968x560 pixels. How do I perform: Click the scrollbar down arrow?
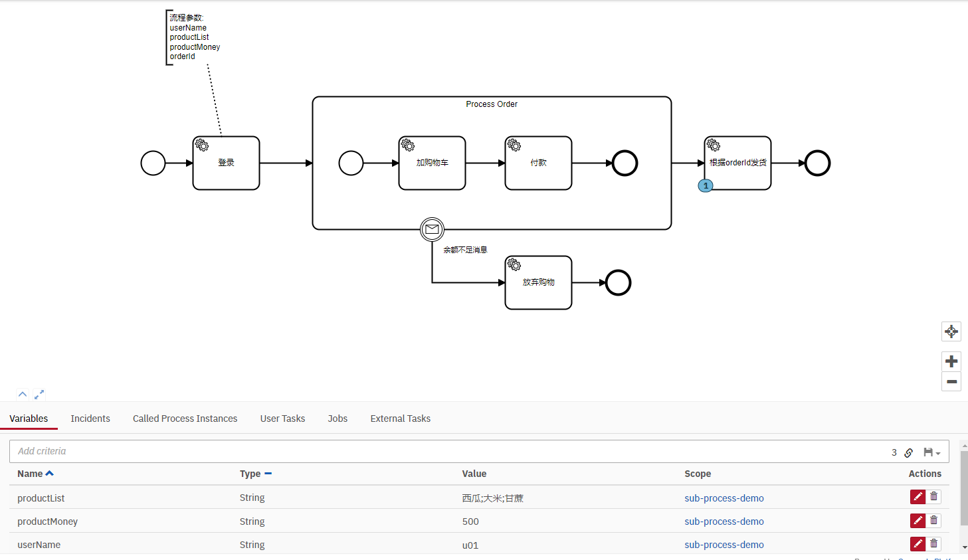(x=964, y=548)
